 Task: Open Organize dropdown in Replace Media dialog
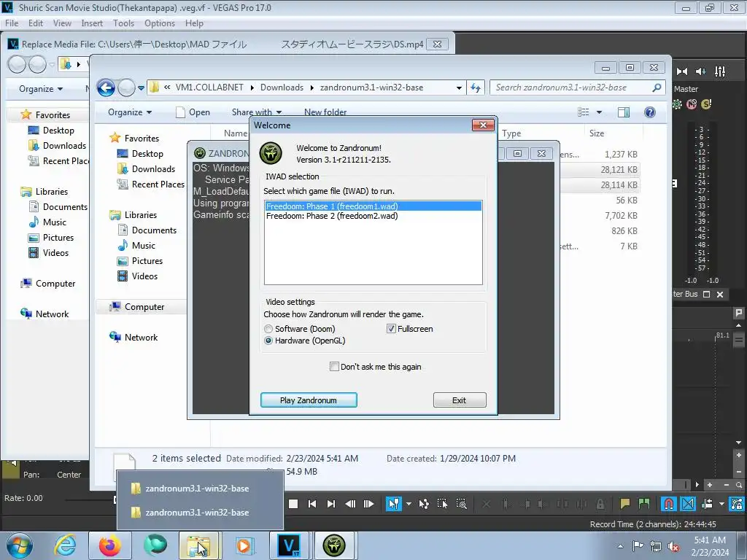(41, 89)
